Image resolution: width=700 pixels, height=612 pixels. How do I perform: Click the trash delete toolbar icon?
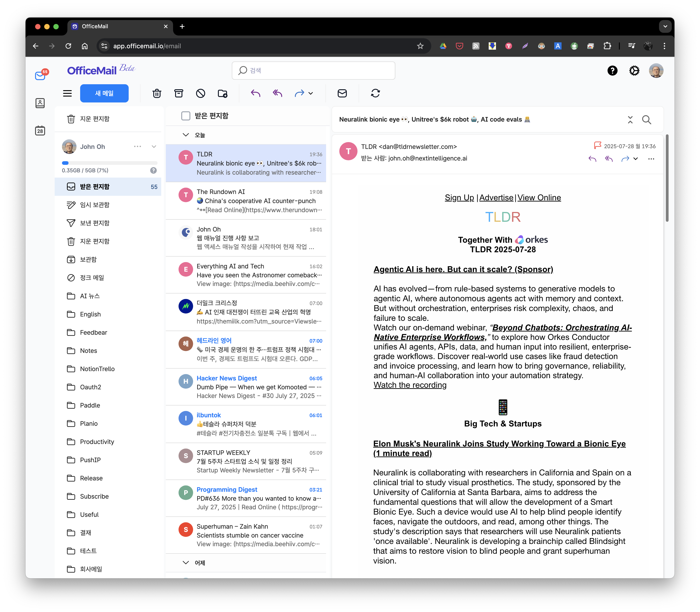(157, 93)
